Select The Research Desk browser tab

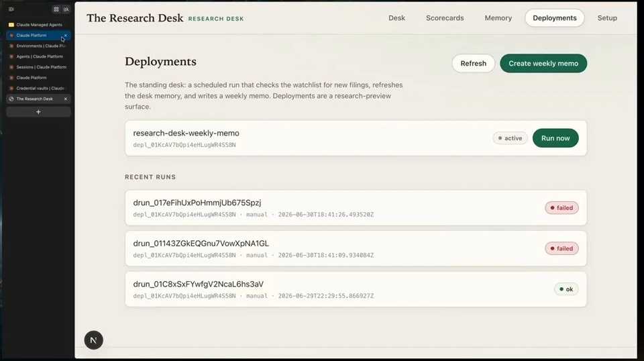point(38,99)
